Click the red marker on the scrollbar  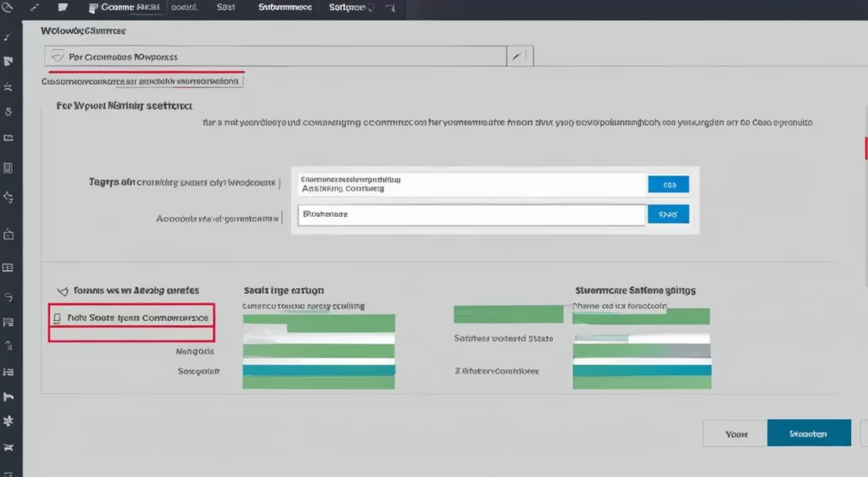coord(865,147)
